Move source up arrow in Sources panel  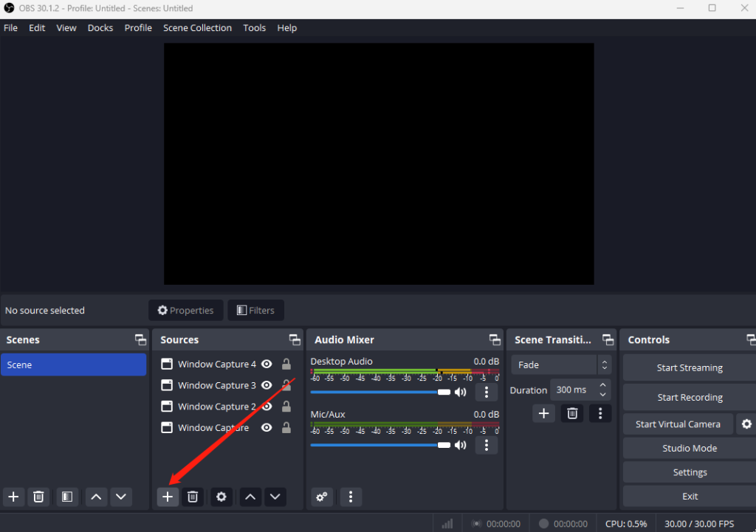tap(250, 497)
